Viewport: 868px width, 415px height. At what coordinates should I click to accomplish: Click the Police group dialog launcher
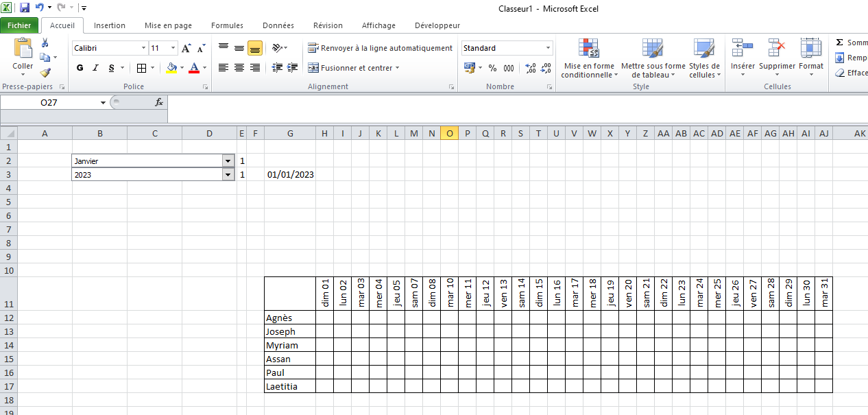(x=205, y=87)
